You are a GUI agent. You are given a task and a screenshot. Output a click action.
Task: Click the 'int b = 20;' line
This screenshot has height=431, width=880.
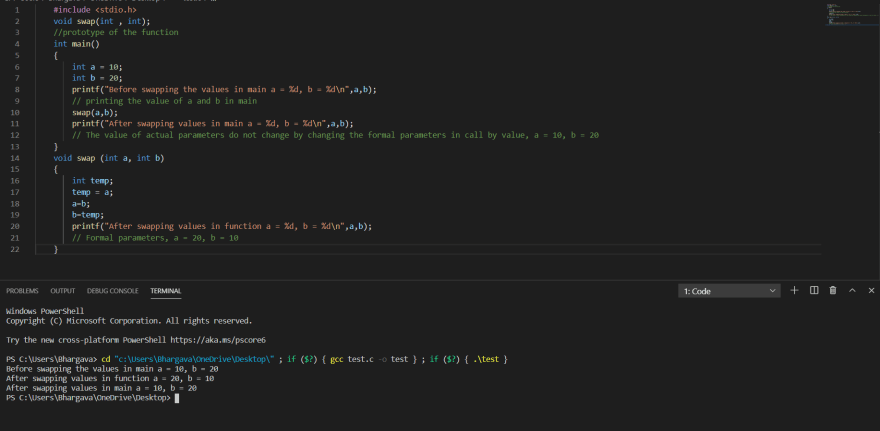97,78
